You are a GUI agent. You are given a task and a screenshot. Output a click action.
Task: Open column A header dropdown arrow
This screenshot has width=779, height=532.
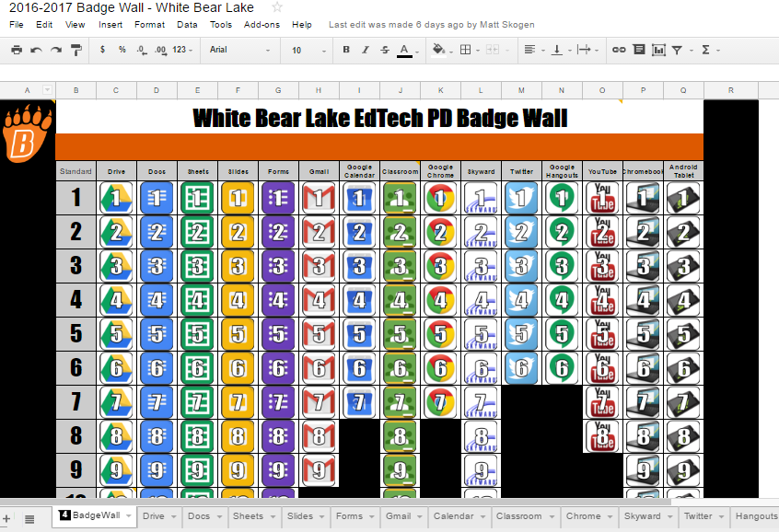47,90
